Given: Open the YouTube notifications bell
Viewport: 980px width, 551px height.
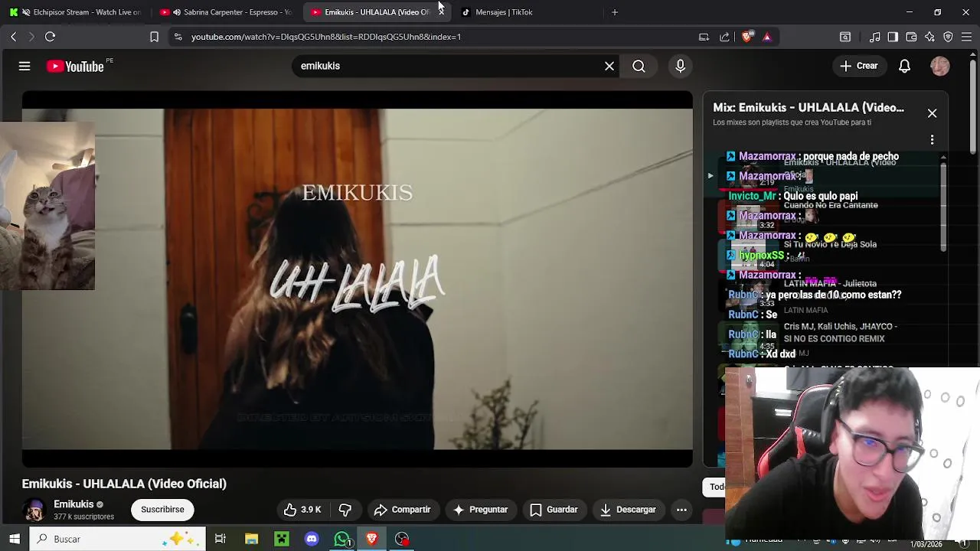Looking at the screenshot, I should pyautogui.click(x=904, y=67).
